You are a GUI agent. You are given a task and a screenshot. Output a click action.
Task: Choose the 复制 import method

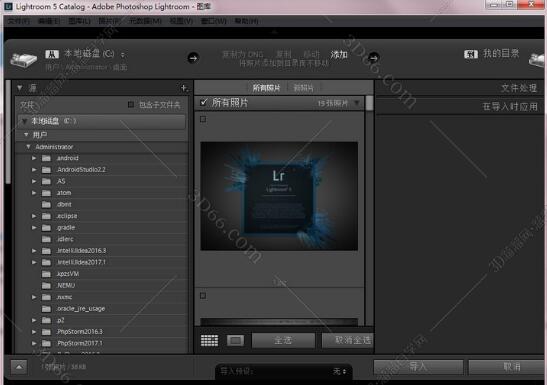point(284,55)
